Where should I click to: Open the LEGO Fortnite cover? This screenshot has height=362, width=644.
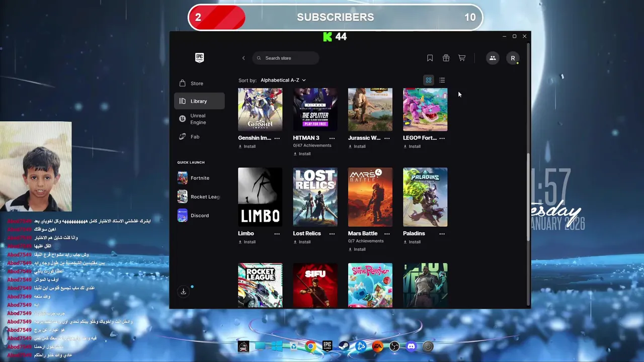click(x=425, y=110)
